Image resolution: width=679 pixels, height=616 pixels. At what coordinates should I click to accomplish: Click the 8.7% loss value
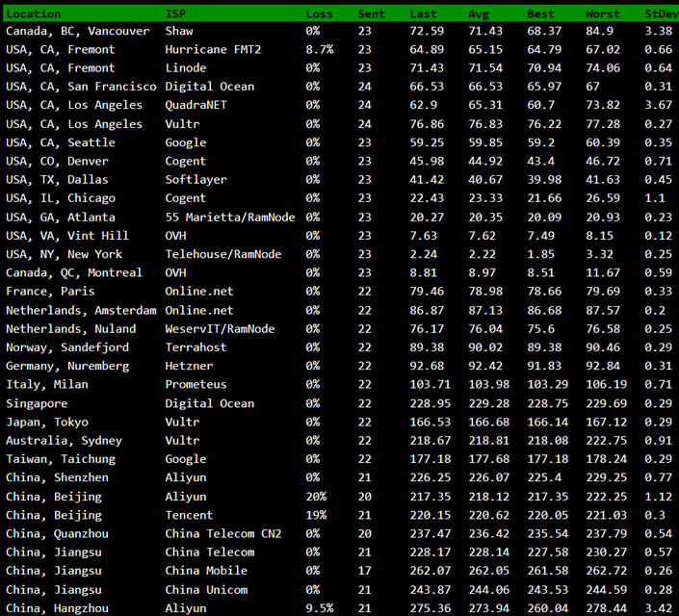[x=320, y=49]
